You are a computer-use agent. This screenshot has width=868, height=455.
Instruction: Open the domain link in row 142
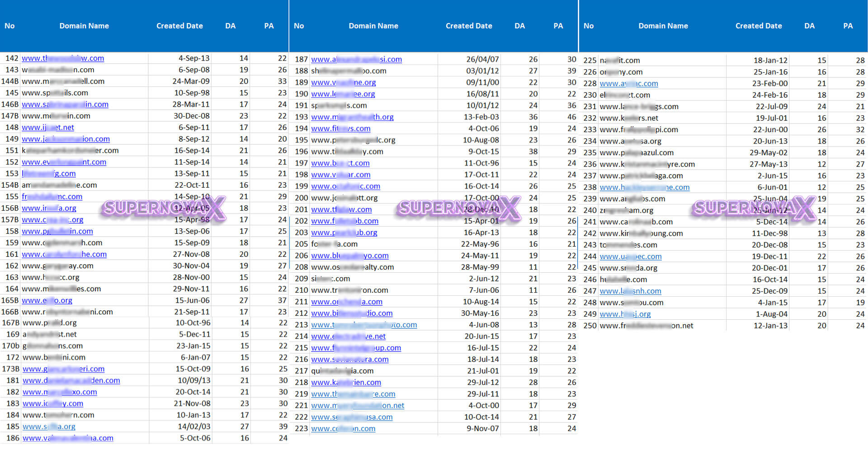pos(63,58)
